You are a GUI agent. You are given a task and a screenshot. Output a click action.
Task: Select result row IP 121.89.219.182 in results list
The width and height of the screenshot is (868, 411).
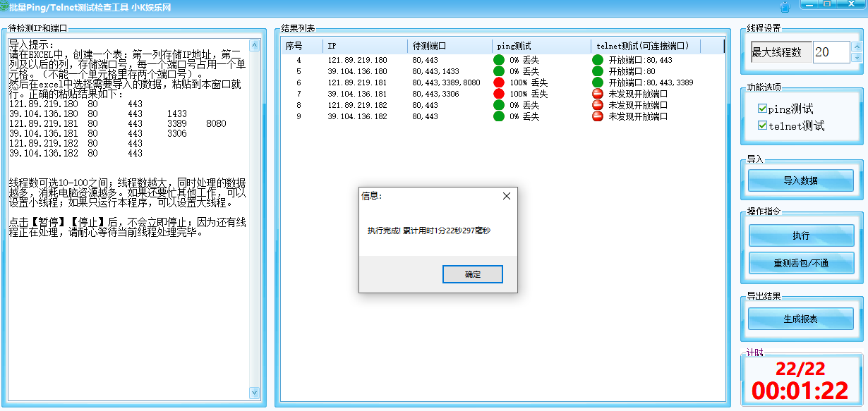point(357,106)
